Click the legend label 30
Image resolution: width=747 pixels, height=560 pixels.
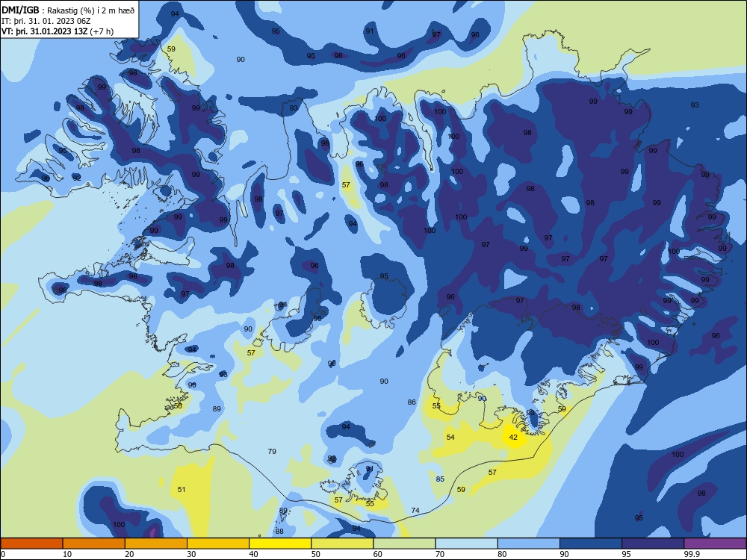[191, 554]
